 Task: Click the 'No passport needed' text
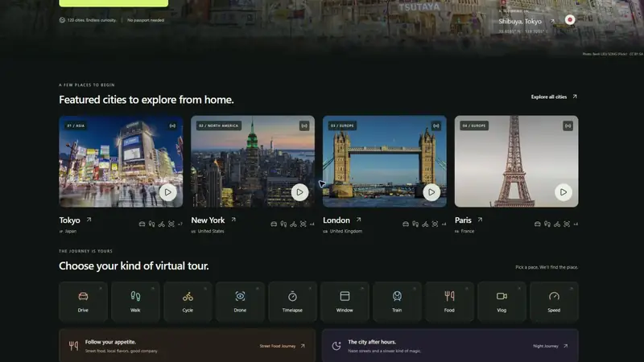click(146, 20)
